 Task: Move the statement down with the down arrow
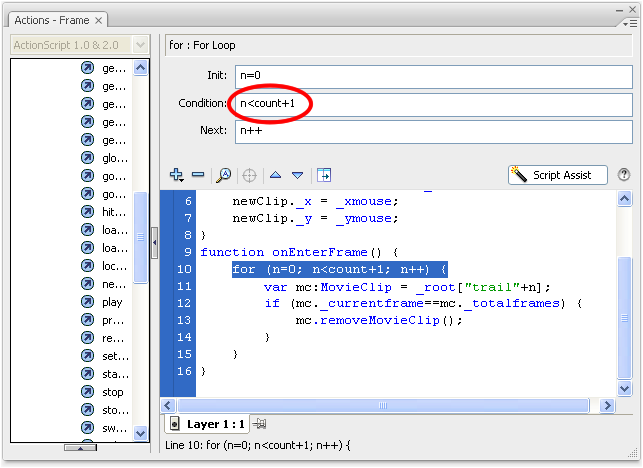pos(297,175)
